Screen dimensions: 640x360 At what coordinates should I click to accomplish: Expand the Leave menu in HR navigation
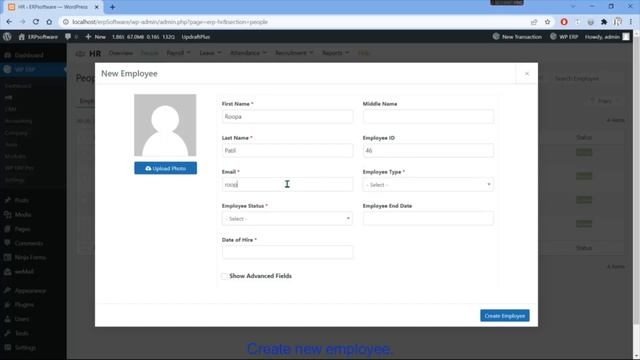(x=210, y=53)
